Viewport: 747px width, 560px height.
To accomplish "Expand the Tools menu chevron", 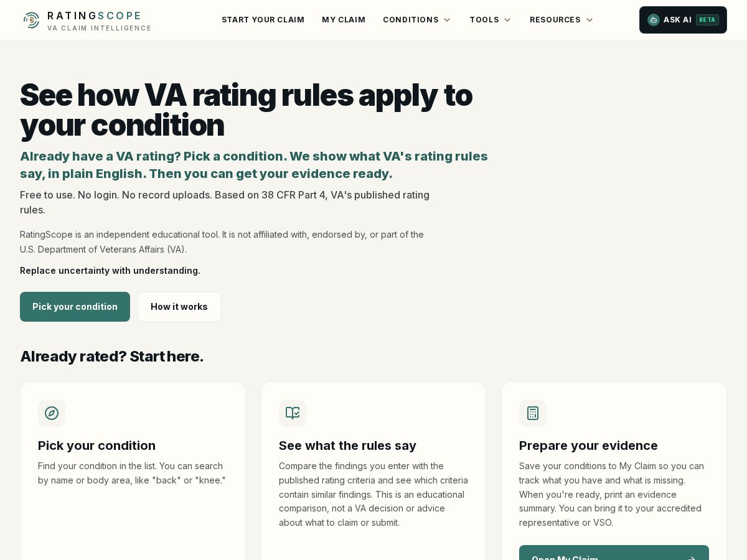I will 507,20.
